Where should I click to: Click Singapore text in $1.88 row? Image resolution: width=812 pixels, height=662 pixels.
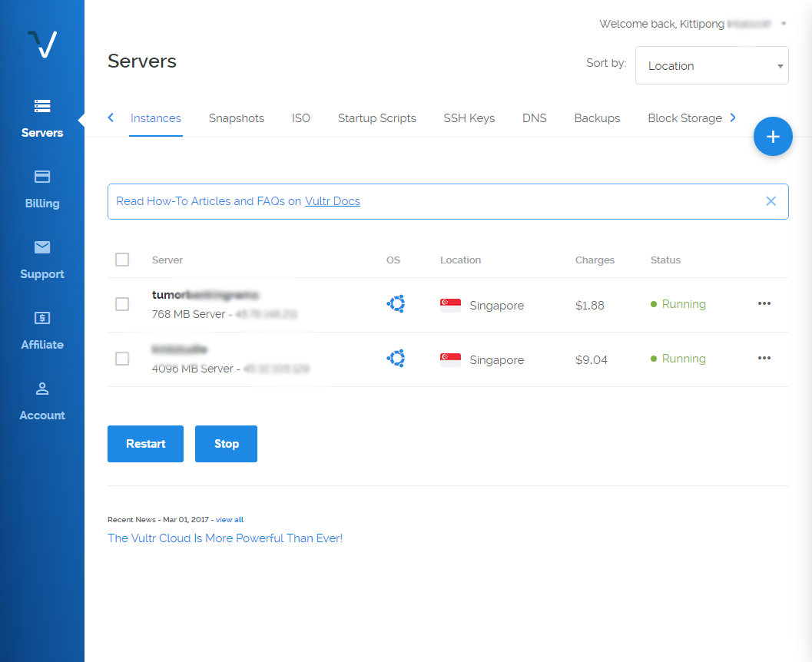click(x=496, y=306)
